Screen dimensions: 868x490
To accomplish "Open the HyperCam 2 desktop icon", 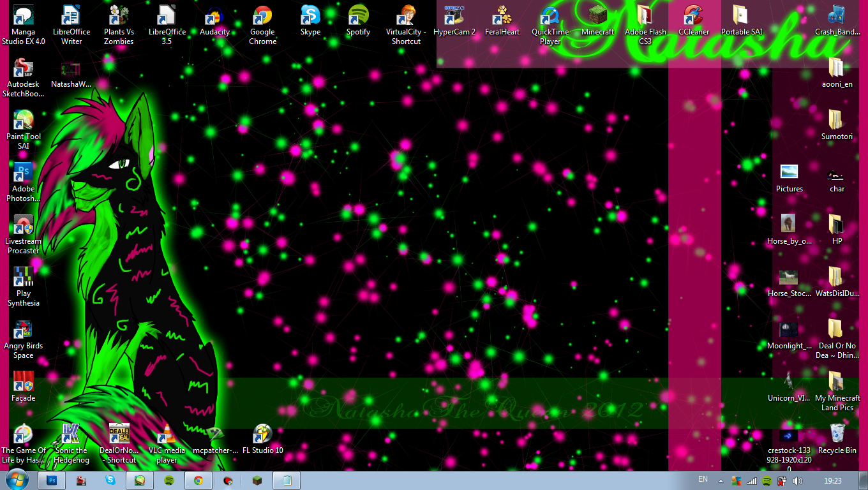I will (454, 17).
